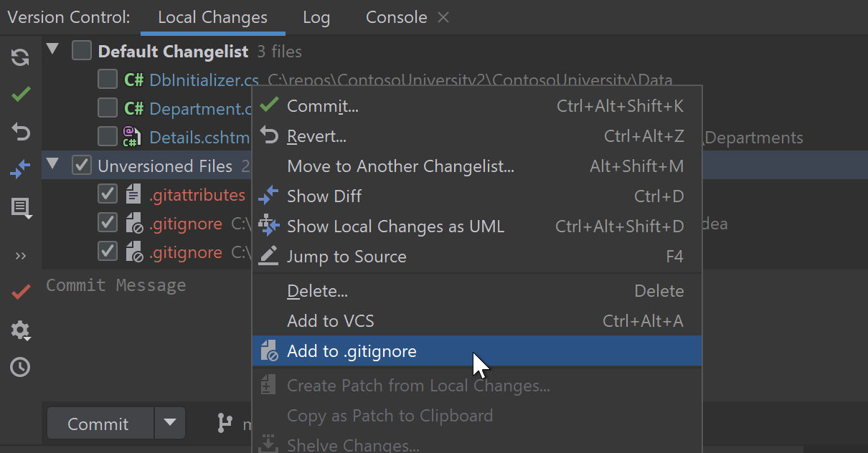Click the Refresh icon in left toolbar

tap(21, 58)
